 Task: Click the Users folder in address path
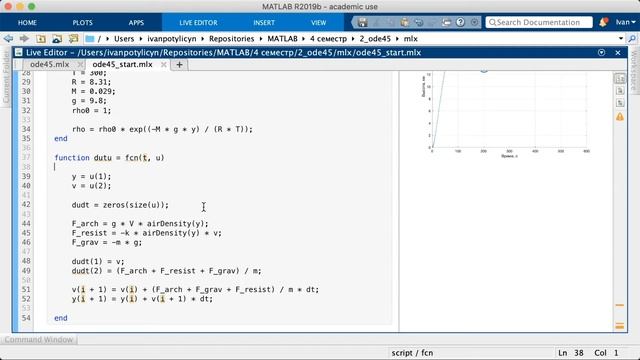point(124,39)
